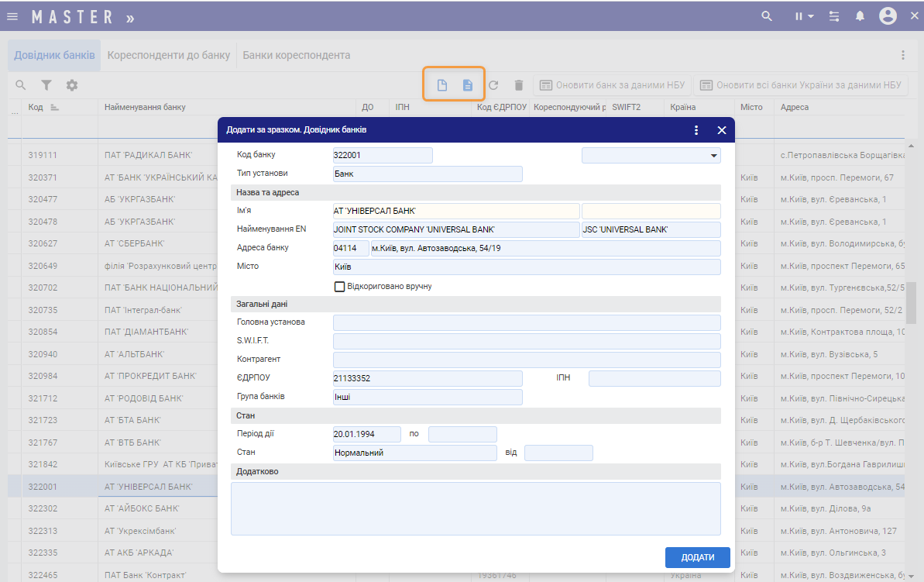Click the Add new record document icon
The image size is (924, 582).
click(x=442, y=85)
